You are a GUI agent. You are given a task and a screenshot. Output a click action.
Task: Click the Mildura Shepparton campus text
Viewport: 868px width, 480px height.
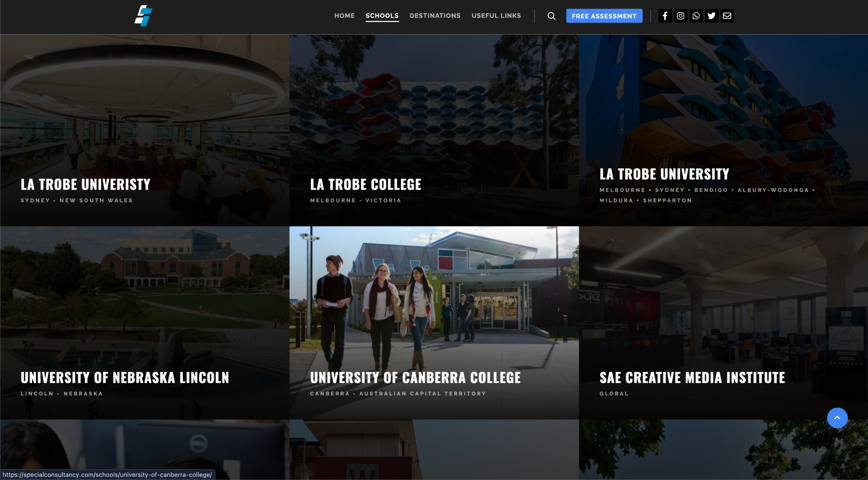point(646,200)
